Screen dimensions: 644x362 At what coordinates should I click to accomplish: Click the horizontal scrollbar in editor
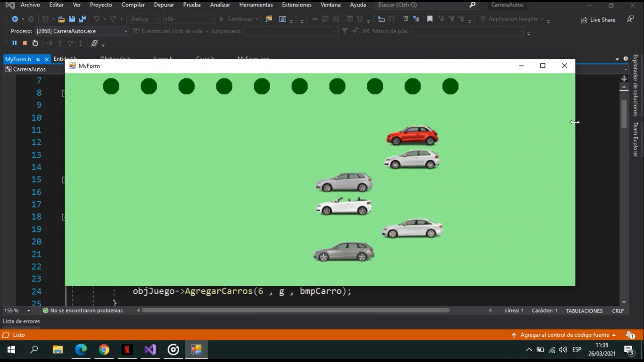point(296,311)
